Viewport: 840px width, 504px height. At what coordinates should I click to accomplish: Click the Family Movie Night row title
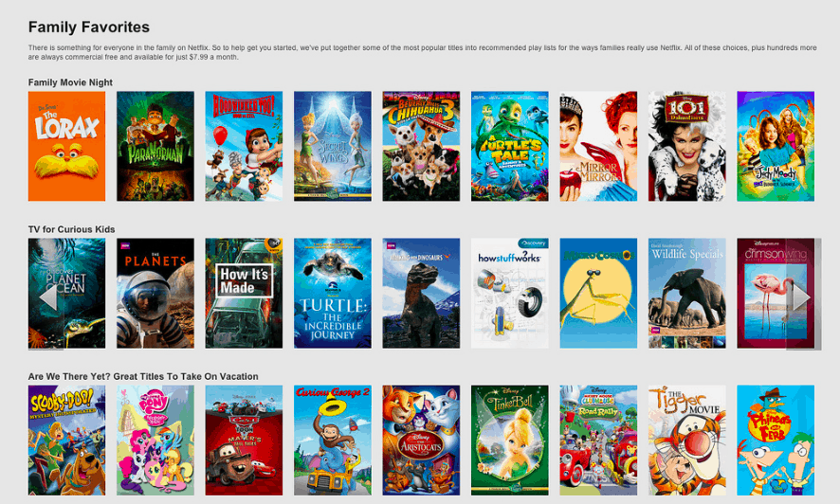tap(70, 82)
